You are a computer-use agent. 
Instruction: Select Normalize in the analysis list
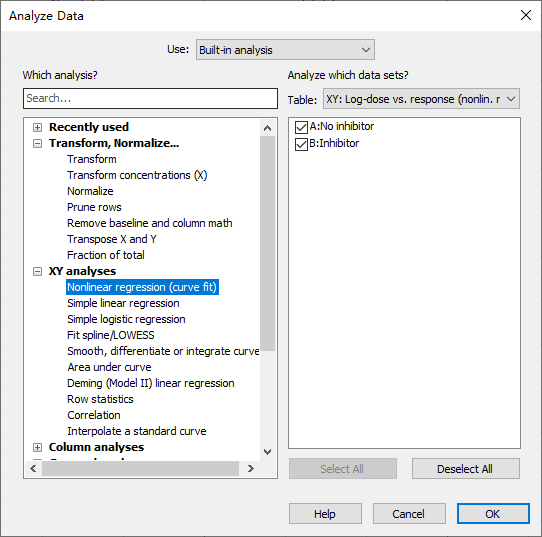[90, 191]
